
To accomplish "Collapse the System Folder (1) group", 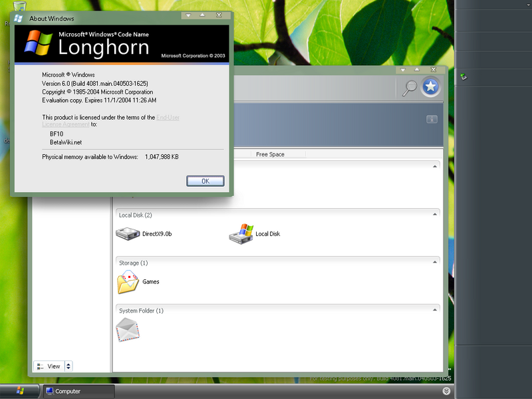I will [x=435, y=310].
